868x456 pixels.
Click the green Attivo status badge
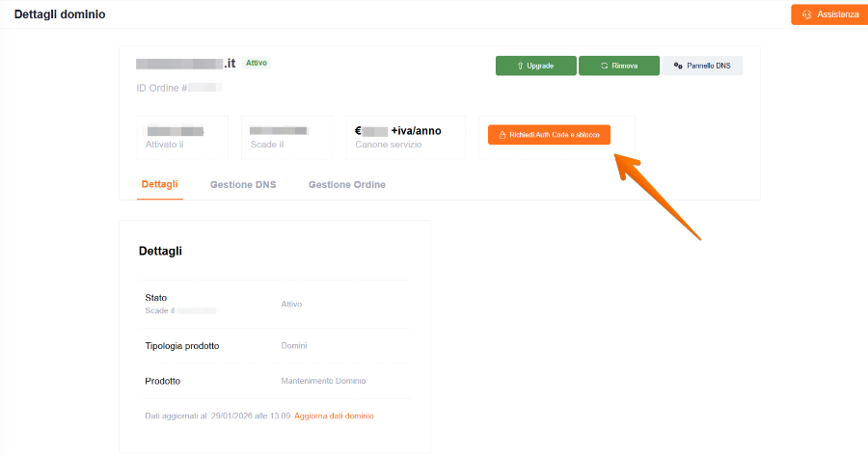click(x=257, y=63)
